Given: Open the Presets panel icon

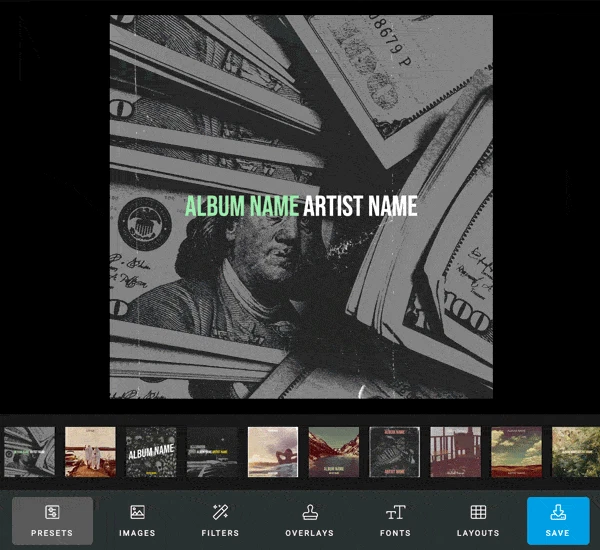Looking at the screenshot, I should [52, 512].
